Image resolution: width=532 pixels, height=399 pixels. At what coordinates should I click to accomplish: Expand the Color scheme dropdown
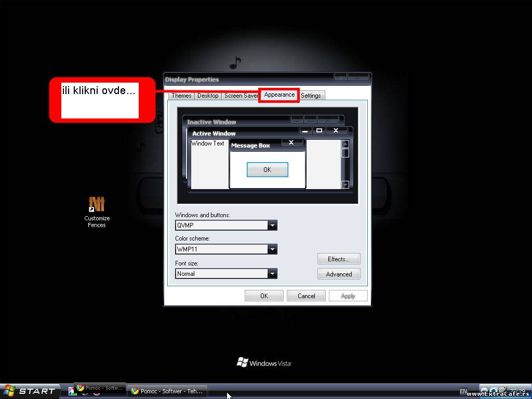(272, 249)
